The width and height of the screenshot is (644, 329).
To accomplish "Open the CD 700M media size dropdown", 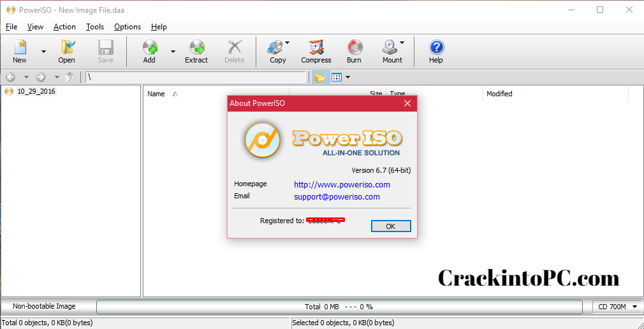I will tap(617, 307).
